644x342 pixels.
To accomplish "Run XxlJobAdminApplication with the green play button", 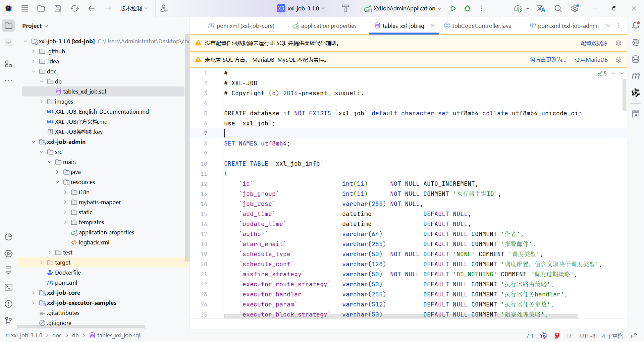I will (453, 8).
